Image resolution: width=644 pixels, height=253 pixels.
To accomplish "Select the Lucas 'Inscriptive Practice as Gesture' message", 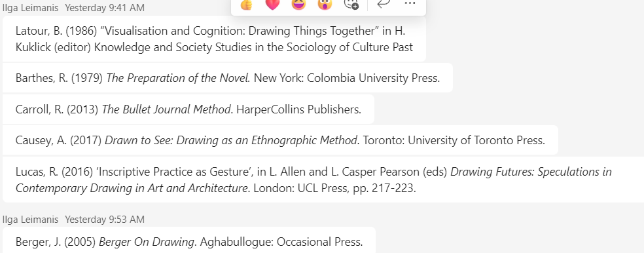I will 323,180.
